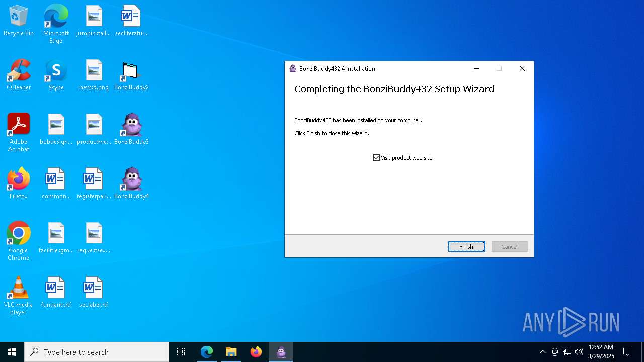Open the taskbar clock showing 12:52 AM
The image size is (644, 362).
click(601, 352)
